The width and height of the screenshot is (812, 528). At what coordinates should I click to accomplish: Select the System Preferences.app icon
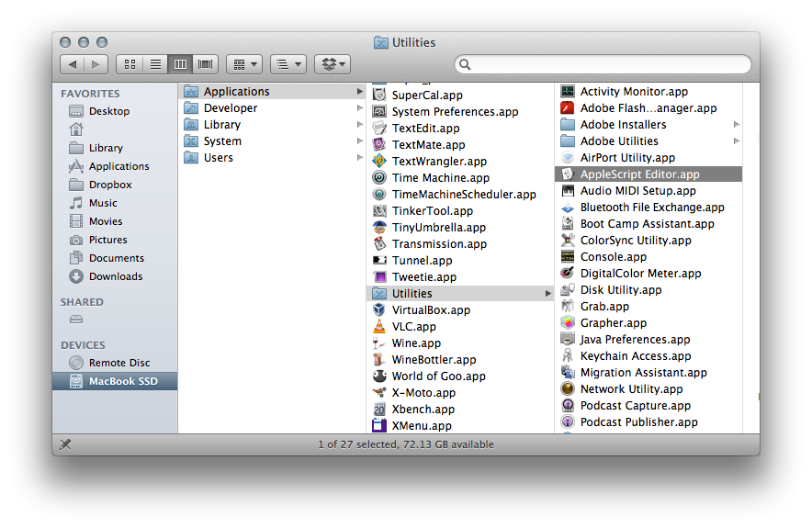click(379, 111)
